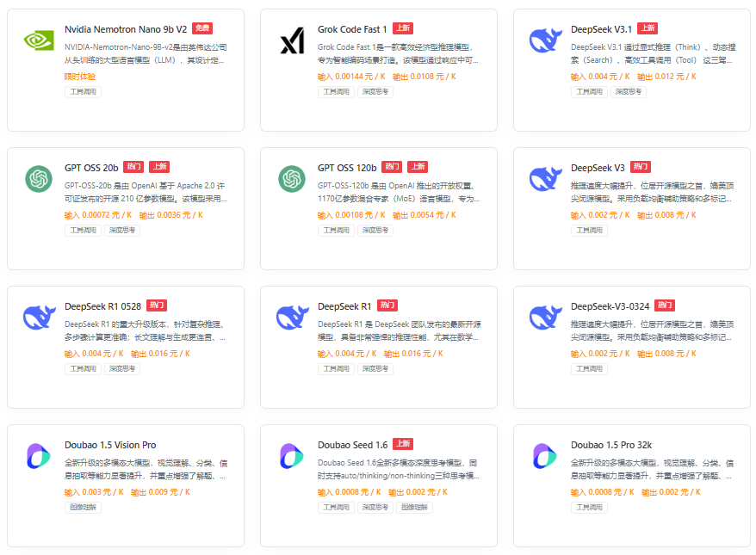Screen dimensions: 756x555
Task: Click the OpenAI logo on GPT OSS 20b
Action: [39, 179]
